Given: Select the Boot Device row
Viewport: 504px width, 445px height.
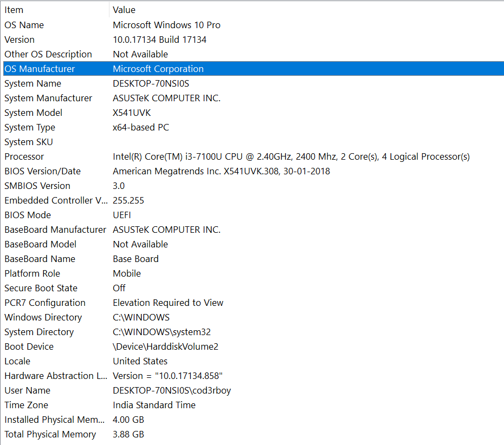Looking at the screenshot, I should coord(253,346).
